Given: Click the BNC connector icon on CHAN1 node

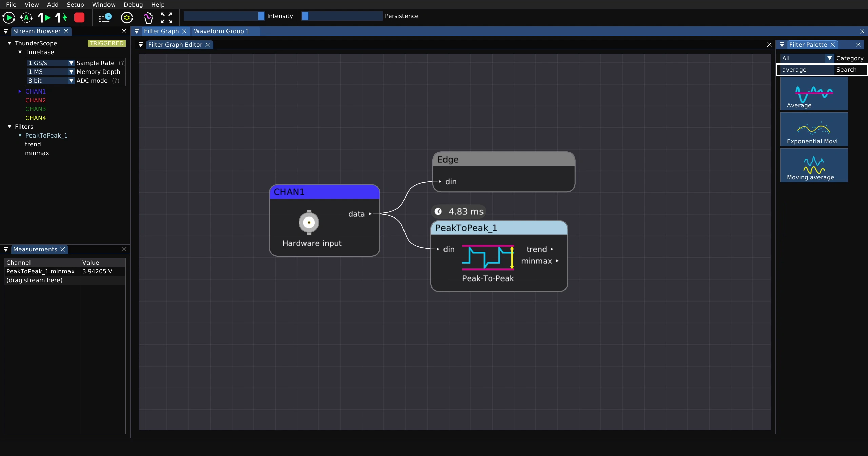Looking at the screenshot, I should (x=309, y=223).
